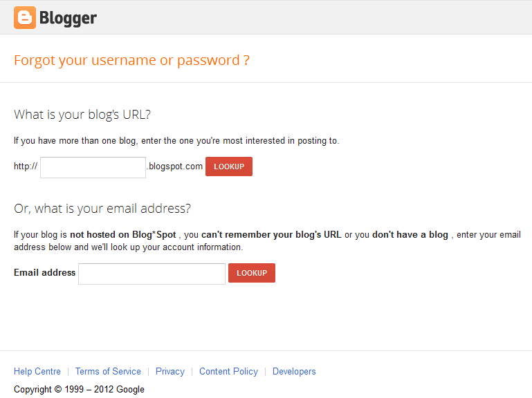Open the Content Policy link
The height and width of the screenshot is (398, 532).
(229, 371)
